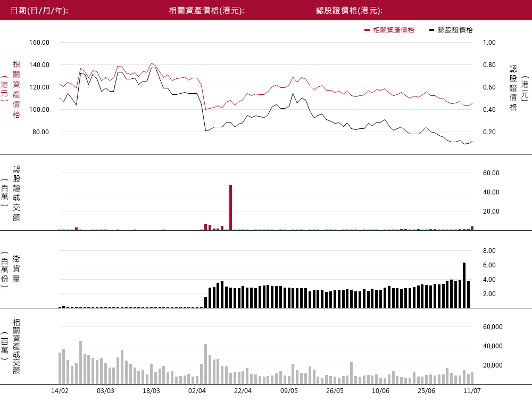Click the 0.20 warrant price axis value
532x400 pixels.
[489, 132]
